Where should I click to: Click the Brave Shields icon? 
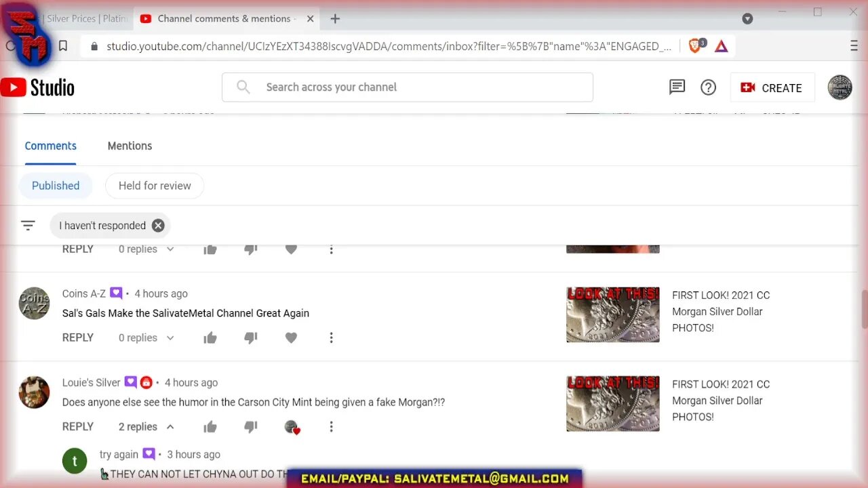(x=696, y=45)
